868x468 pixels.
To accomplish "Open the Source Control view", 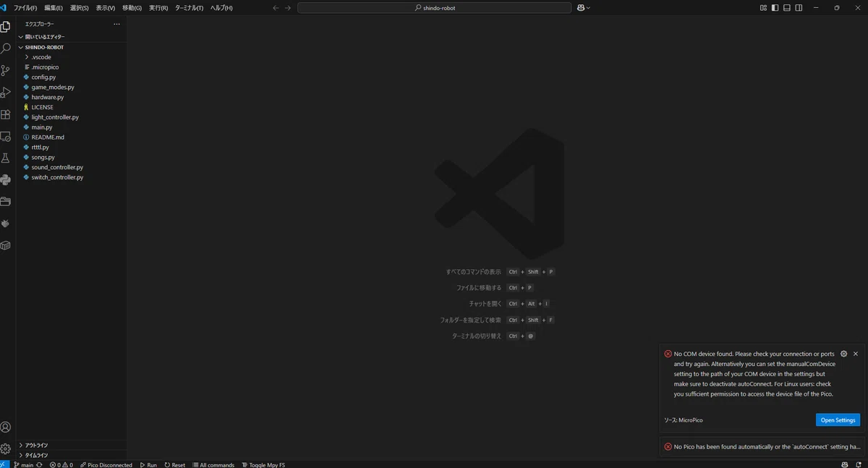I will 6,71.
